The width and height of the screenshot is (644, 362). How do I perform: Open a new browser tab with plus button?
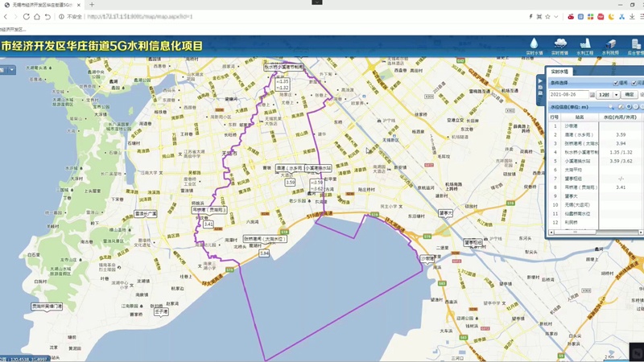[92, 5]
